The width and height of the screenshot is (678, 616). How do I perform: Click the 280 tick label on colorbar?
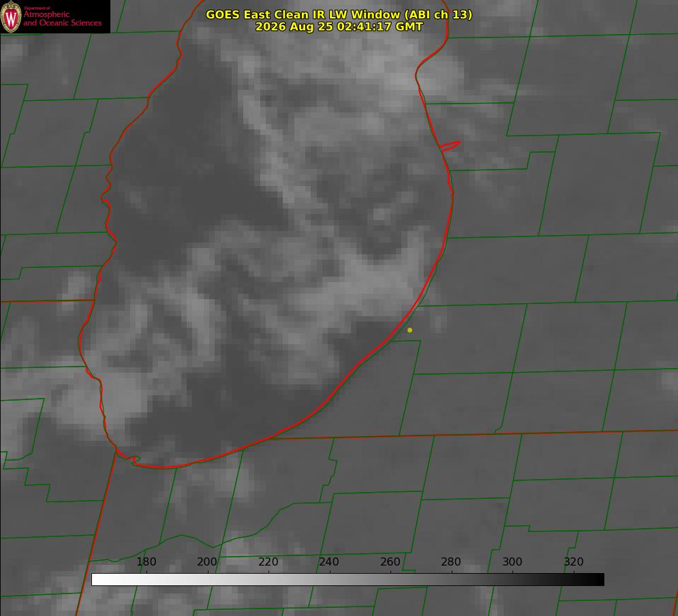[451, 561]
